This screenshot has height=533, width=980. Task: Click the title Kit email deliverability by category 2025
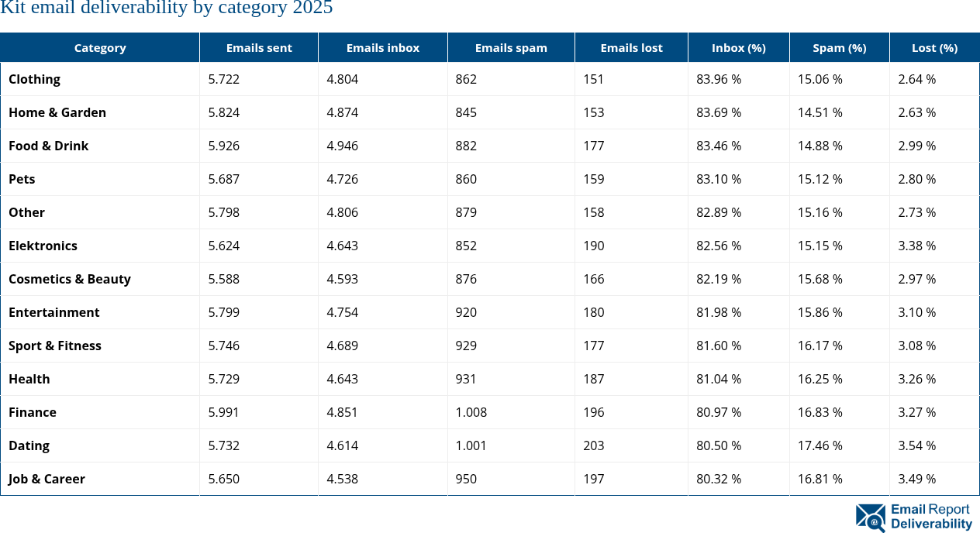point(167,9)
